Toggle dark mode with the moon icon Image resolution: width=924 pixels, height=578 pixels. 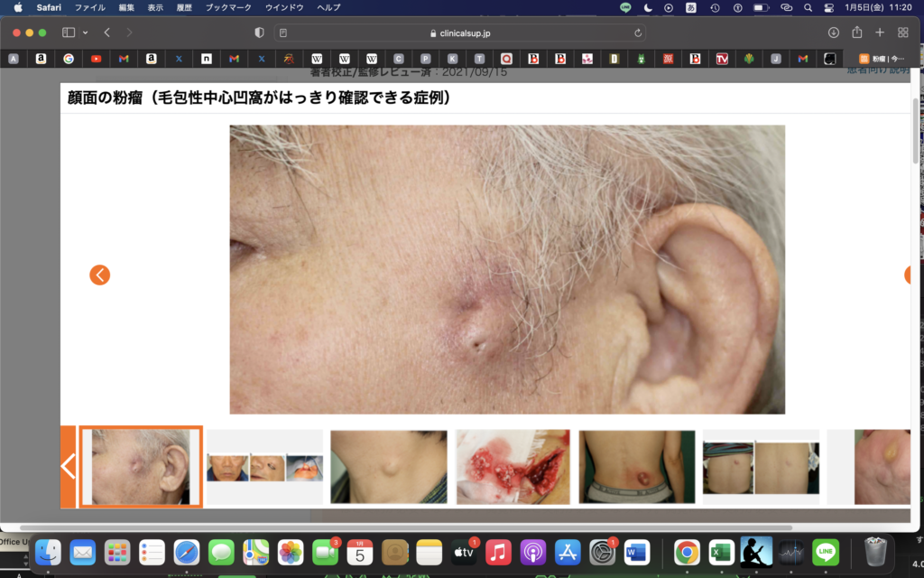648,9
